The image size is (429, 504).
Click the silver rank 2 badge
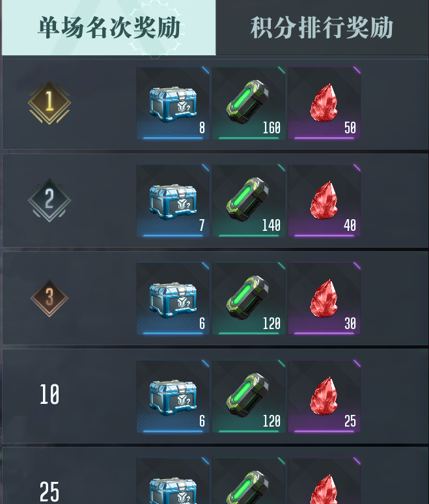click(x=49, y=200)
